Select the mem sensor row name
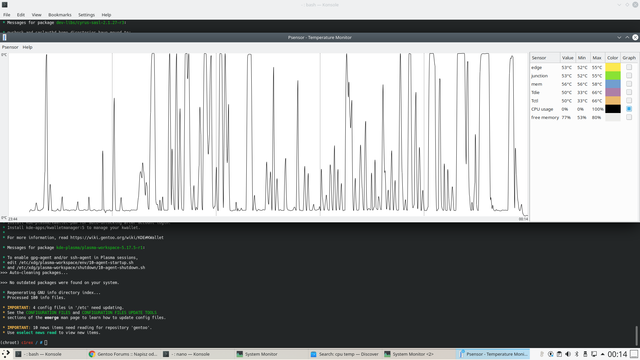Image resolution: width=640 pixels, height=360 pixels. 537,84
